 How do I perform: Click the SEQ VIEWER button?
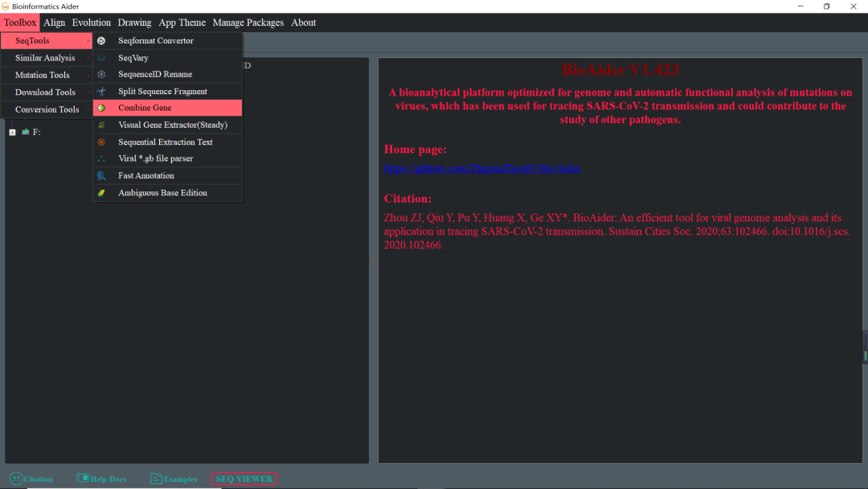[x=244, y=479]
